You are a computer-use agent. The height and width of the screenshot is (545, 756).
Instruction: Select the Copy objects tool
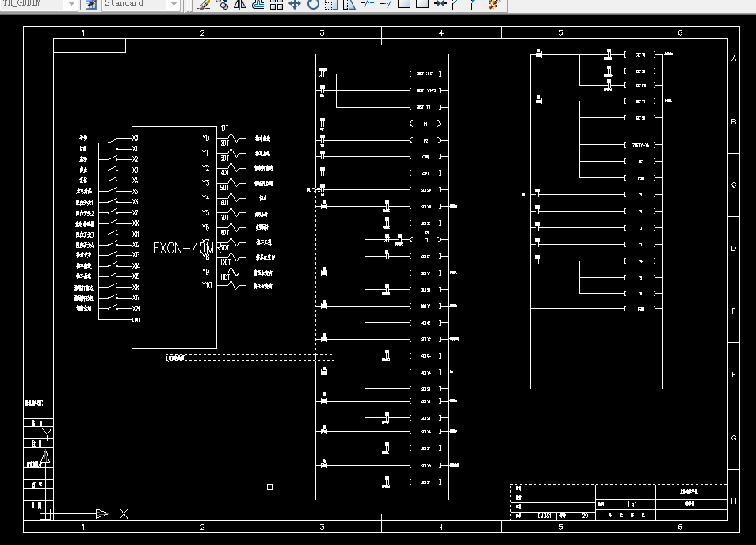coord(222,4)
